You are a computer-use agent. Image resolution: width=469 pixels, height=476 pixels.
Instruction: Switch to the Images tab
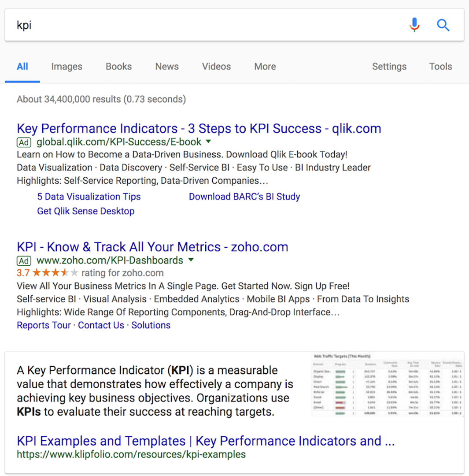(x=66, y=67)
